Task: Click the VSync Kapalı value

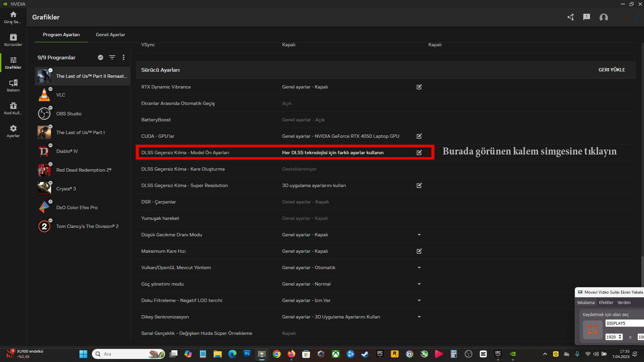Action: click(x=289, y=45)
